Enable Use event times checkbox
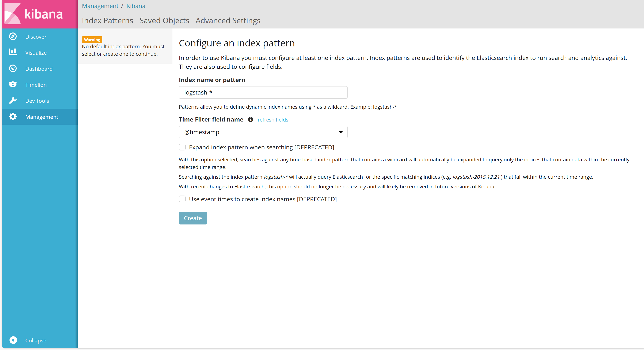 (x=182, y=199)
